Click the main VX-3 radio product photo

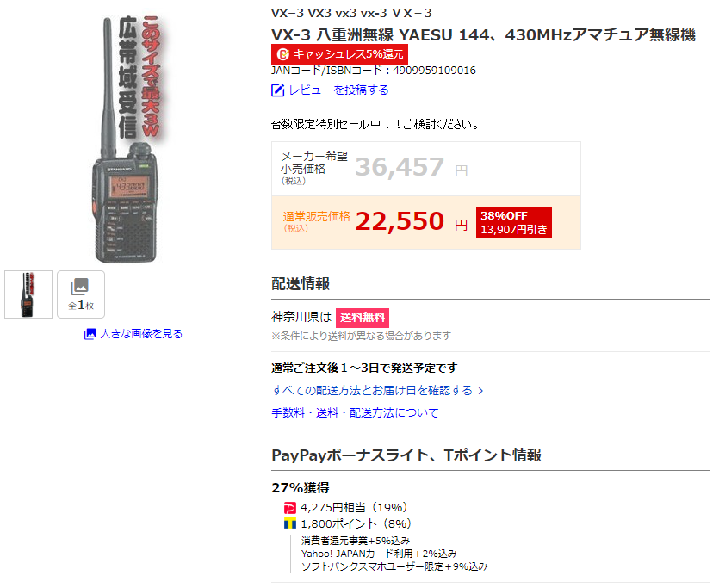click(126, 139)
